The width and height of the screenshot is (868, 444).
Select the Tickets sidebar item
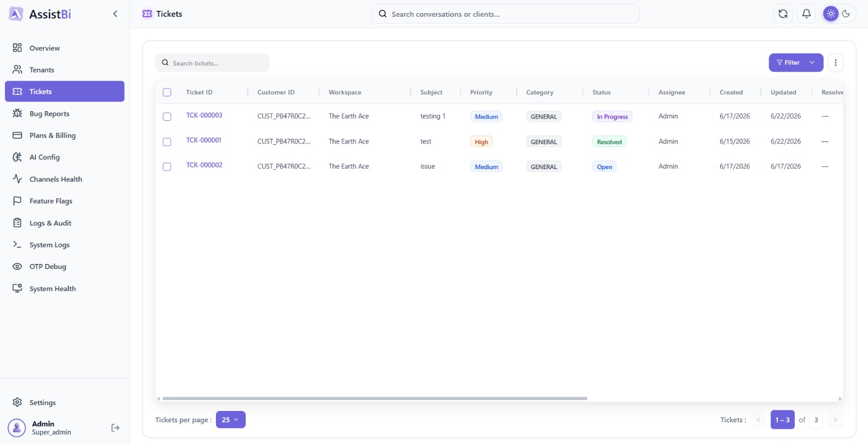[65, 92]
